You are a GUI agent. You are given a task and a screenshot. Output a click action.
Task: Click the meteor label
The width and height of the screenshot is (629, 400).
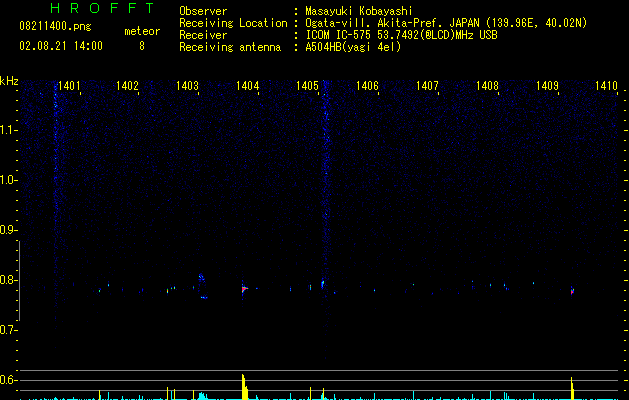point(142,31)
